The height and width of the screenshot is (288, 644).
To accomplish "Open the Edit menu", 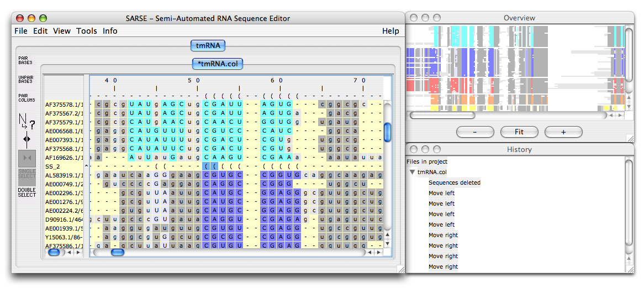I will 40,31.
